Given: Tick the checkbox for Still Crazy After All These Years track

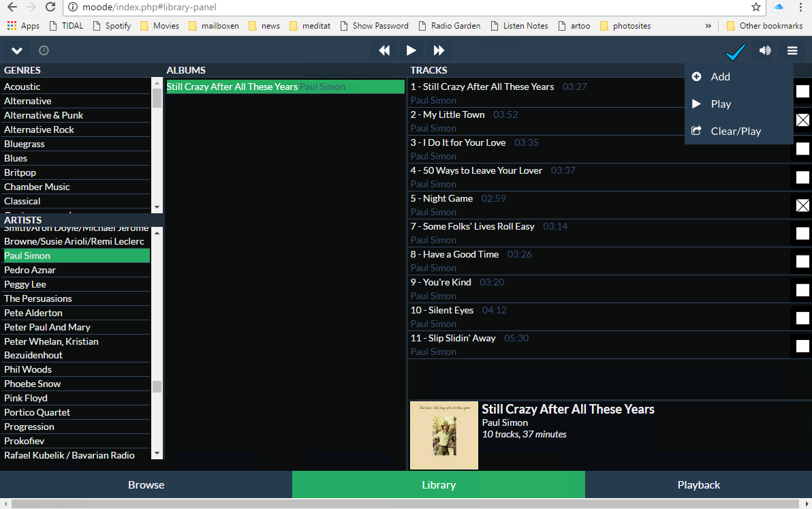Looking at the screenshot, I should tap(802, 92).
